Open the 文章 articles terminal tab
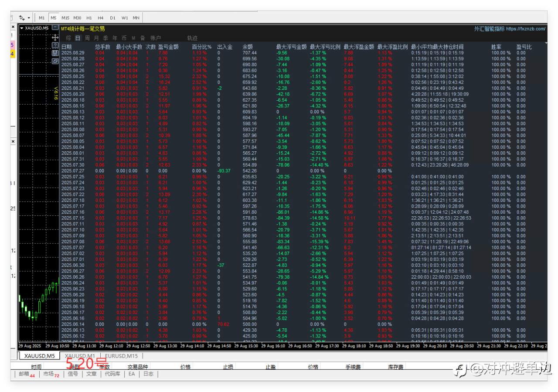The height and width of the screenshot is (392, 558). coord(91,374)
